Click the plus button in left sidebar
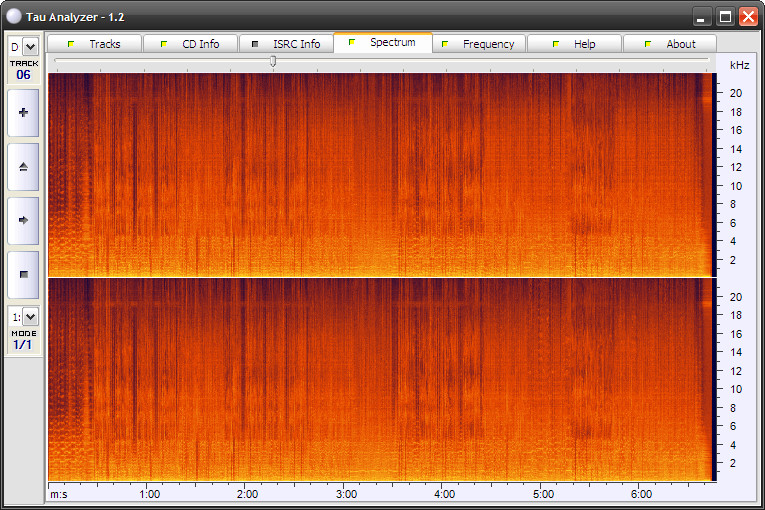This screenshot has height=510, width=765. 23,113
